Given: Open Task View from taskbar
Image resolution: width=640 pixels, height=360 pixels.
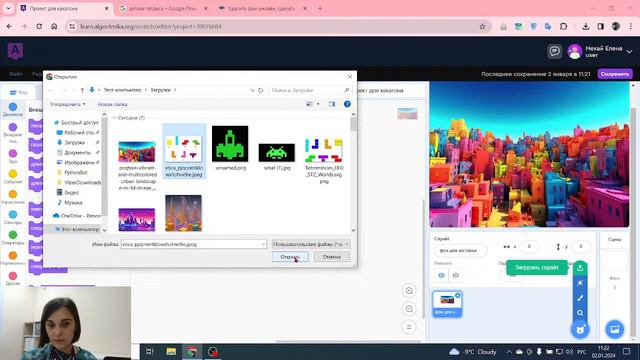Looking at the screenshot, I should pos(150,351).
